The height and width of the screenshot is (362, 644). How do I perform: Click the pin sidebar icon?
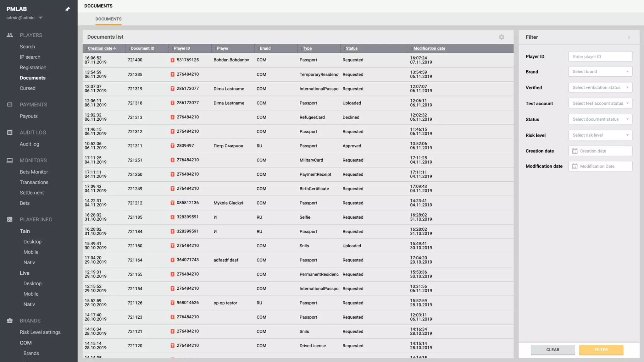pos(67,9)
